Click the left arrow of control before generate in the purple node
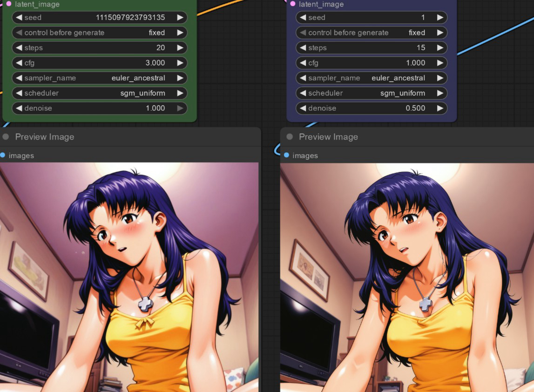Viewport: 534px width, 392px height. pos(303,33)
